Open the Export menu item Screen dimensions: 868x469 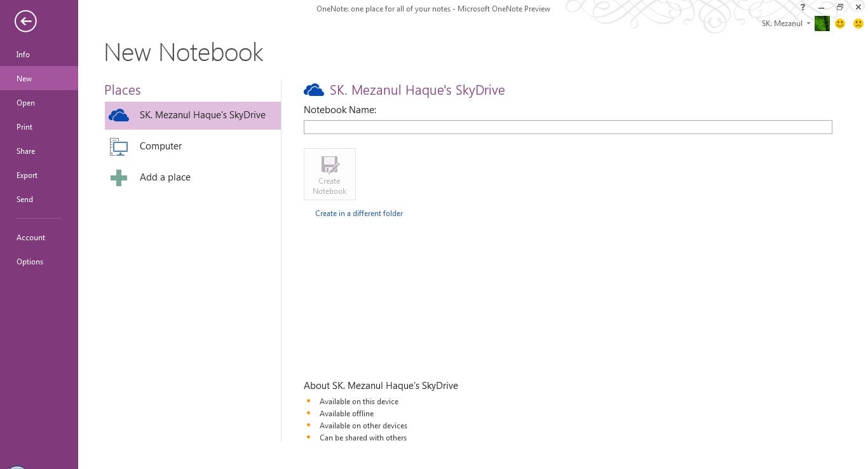[x=39, y=175]
